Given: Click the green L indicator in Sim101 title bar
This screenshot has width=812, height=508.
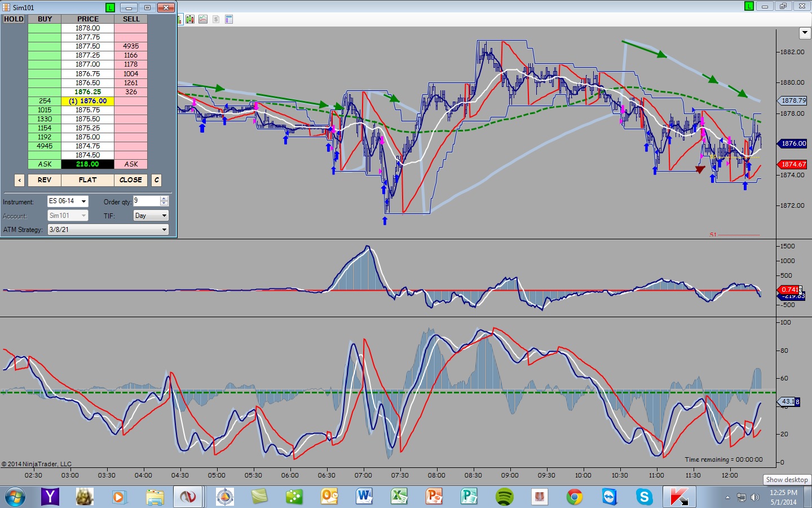Looking at the screenshot, I should click(x=110, y=7).
